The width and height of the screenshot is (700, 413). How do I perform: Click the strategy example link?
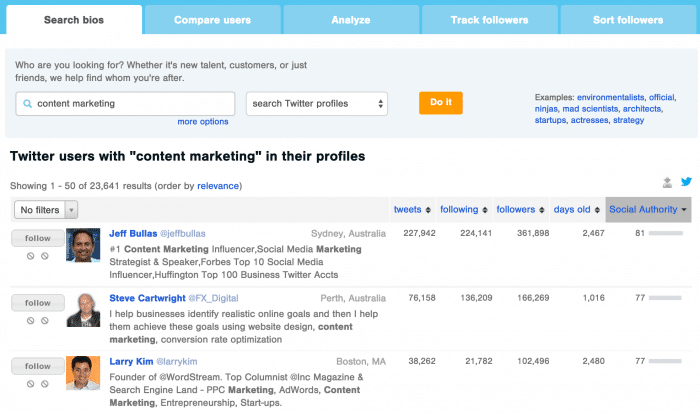(x=628, y=120)
